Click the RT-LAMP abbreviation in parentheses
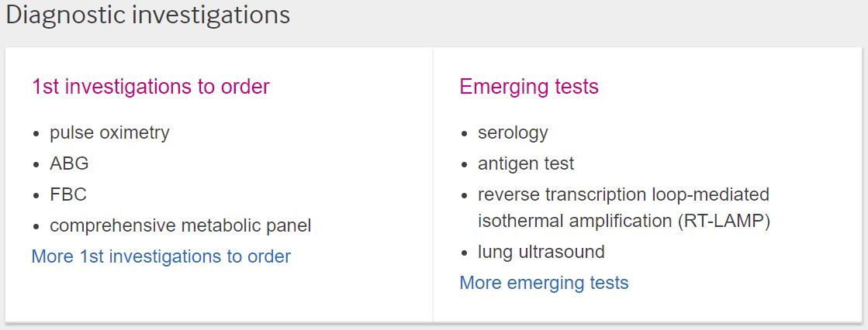 pos(724,221)
